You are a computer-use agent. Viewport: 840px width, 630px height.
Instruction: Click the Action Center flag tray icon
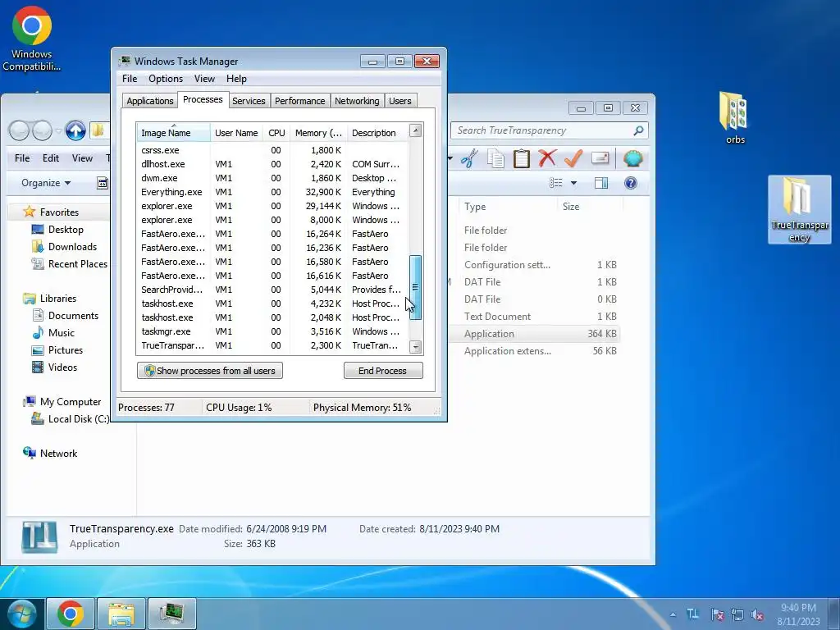717,614
